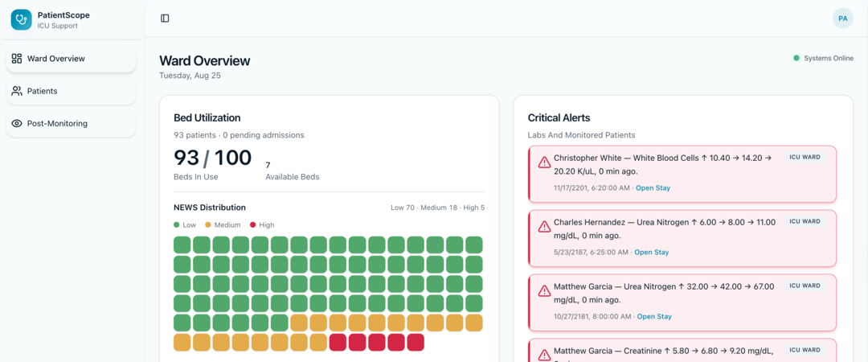Viewport: 868px width, 362px height.
Task: Click 'Labs And Monitored Patients' subtitle
Action: coord(581,134)
